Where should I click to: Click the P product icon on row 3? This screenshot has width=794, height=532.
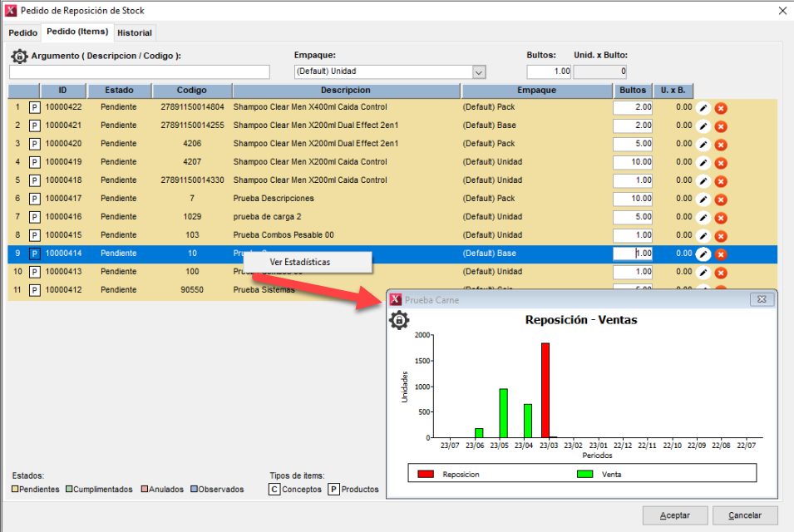coord(35,144)
